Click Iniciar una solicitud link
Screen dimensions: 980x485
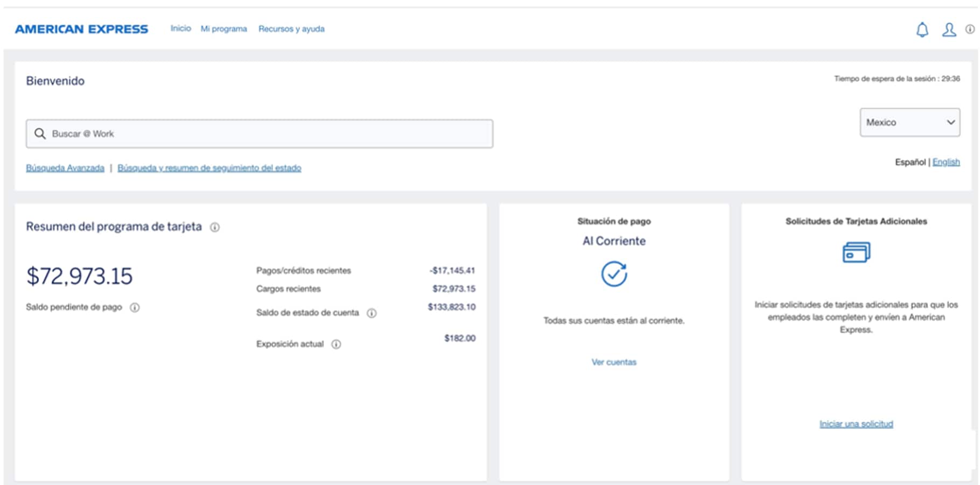coord(856,424)
